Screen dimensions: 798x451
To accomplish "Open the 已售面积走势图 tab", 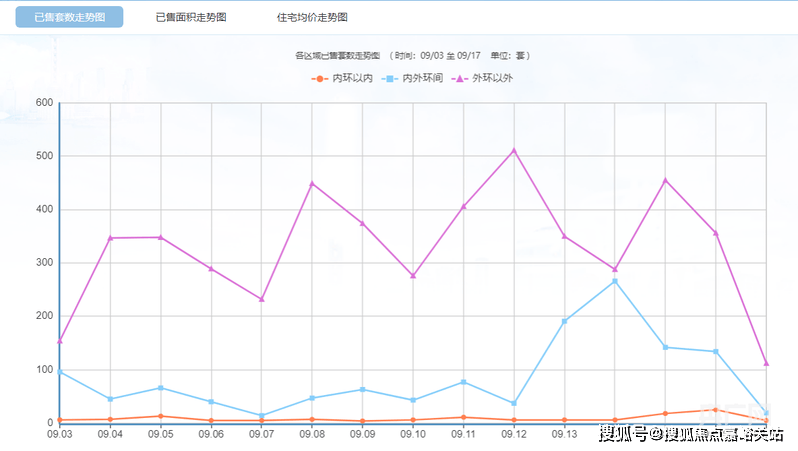I will [191, 18].
